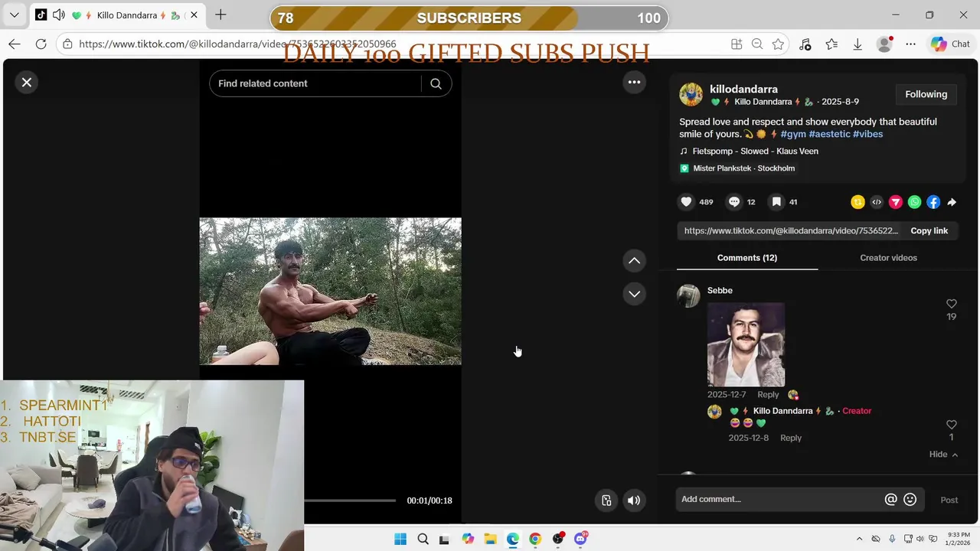Click the address bar URL
This screenshot has height=551, width=980.
point(237,44)
